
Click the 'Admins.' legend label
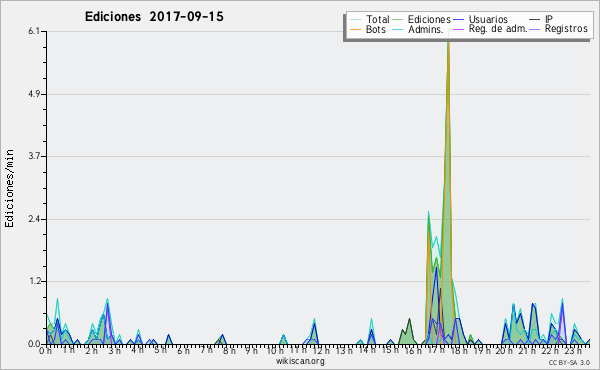click(426, 29)
